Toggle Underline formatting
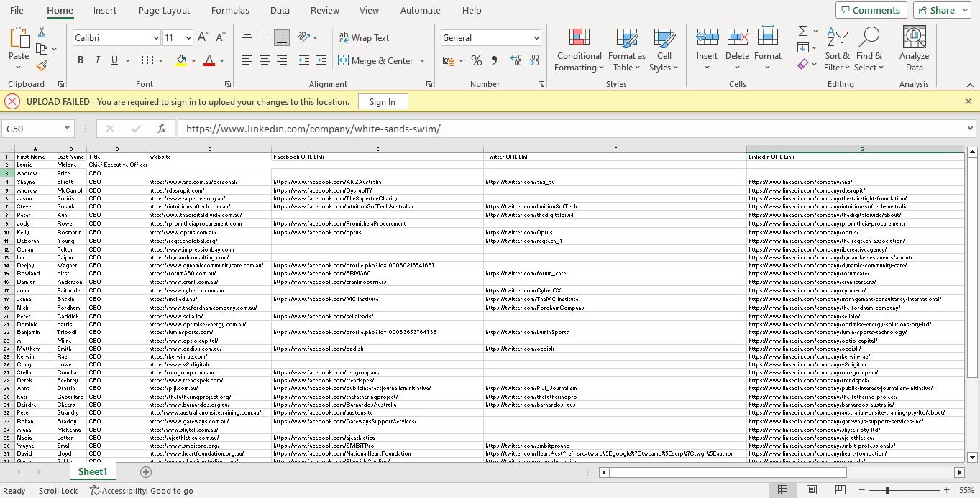Image resolution: width=980 pixels, height=498 pixels. [x=114, y=60]
